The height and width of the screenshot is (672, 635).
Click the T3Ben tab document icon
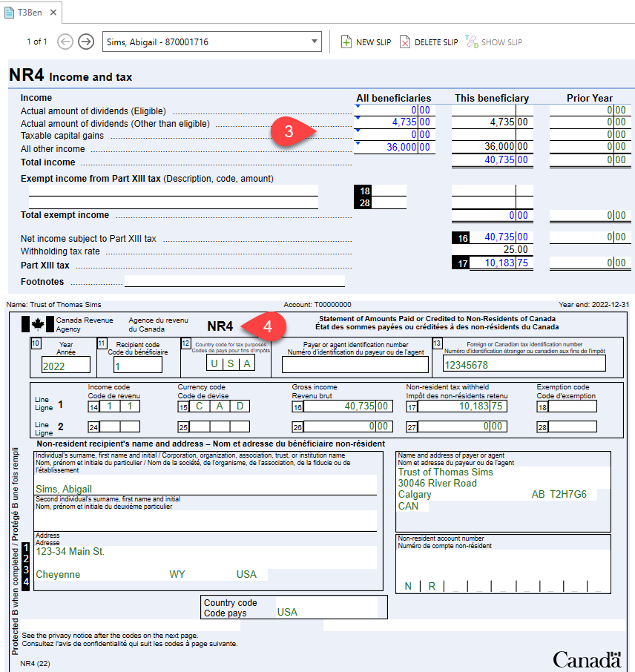9,13
